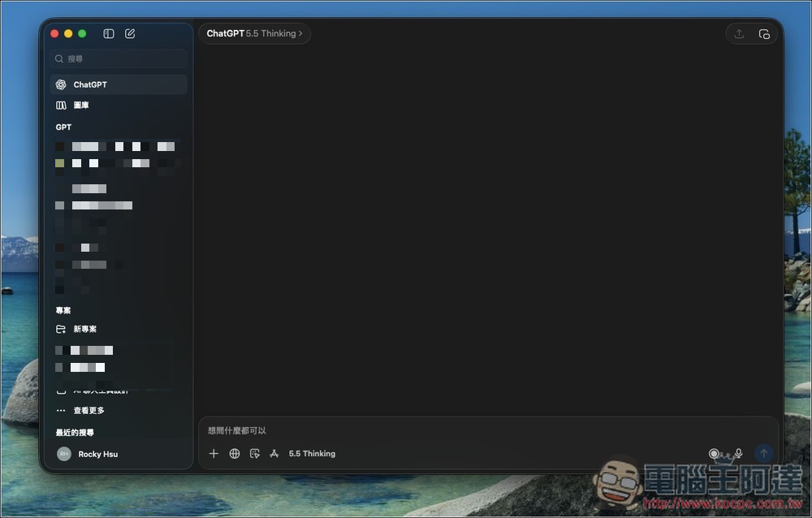Click the green fullscreen window button
This screenshot has width=812, height=518.
click(x=82, y=33)
